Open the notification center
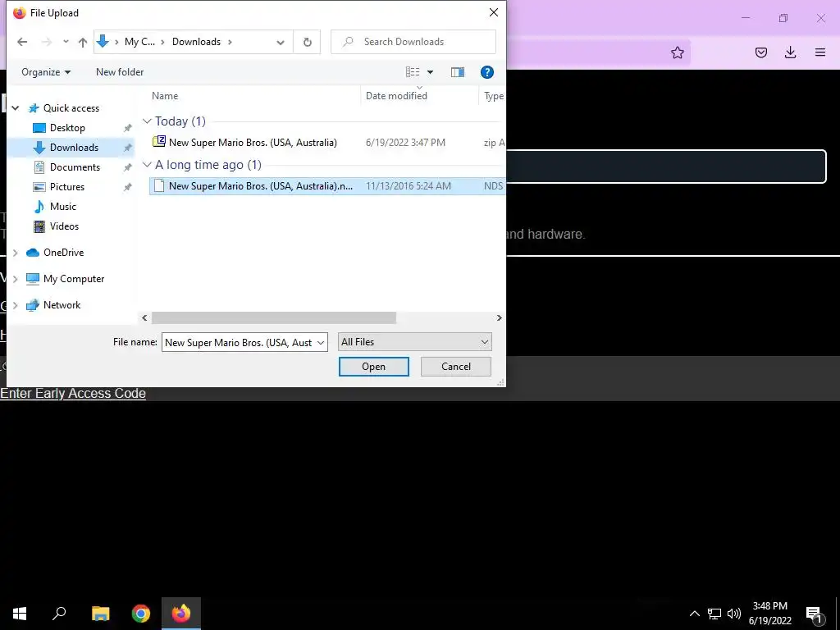The height and width of the screenshot is (630, 840). [814, 614]
